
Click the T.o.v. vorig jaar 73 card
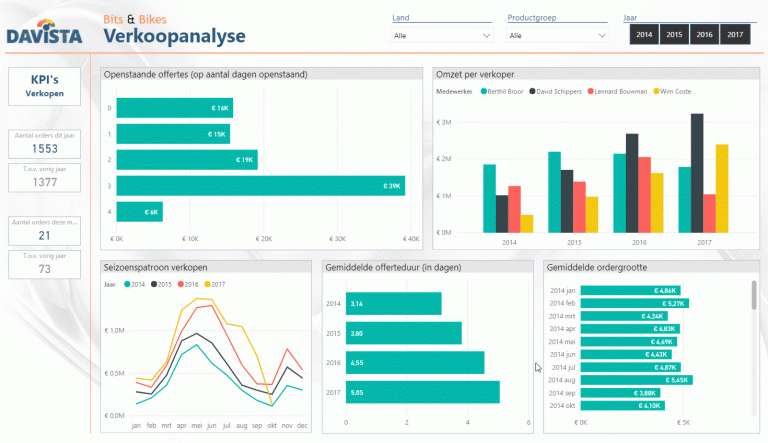pyautogui.click(x=45, y=264)
